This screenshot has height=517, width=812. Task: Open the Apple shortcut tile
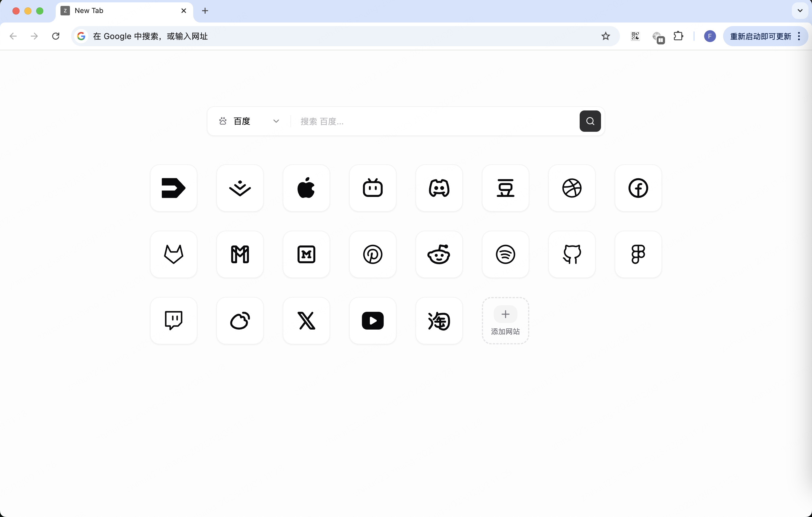[306, 188]
